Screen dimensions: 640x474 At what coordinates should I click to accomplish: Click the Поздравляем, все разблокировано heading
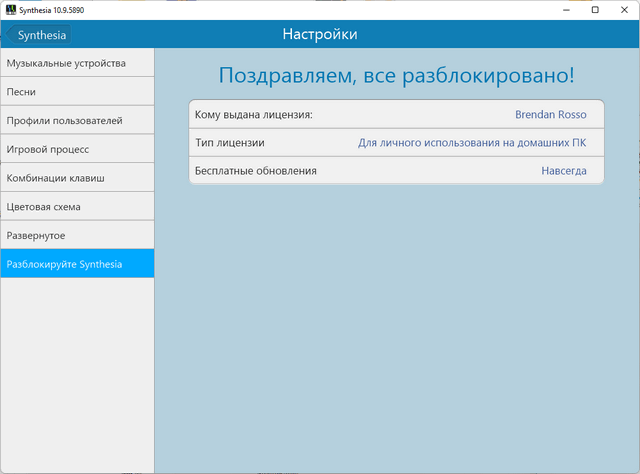(396, 76)
